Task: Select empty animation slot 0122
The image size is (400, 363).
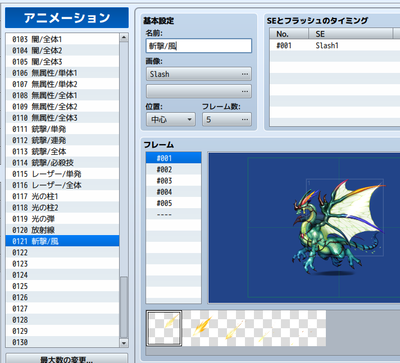Action: 62,253
